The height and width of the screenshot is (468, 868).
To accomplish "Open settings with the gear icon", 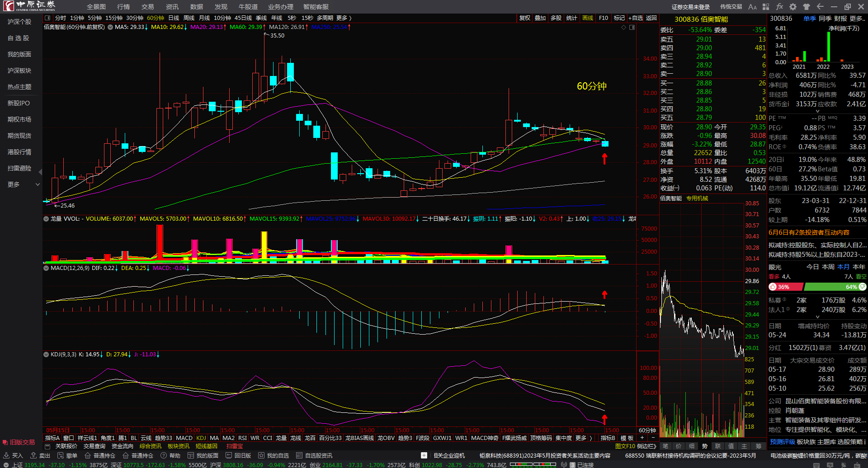I will 793,7.
